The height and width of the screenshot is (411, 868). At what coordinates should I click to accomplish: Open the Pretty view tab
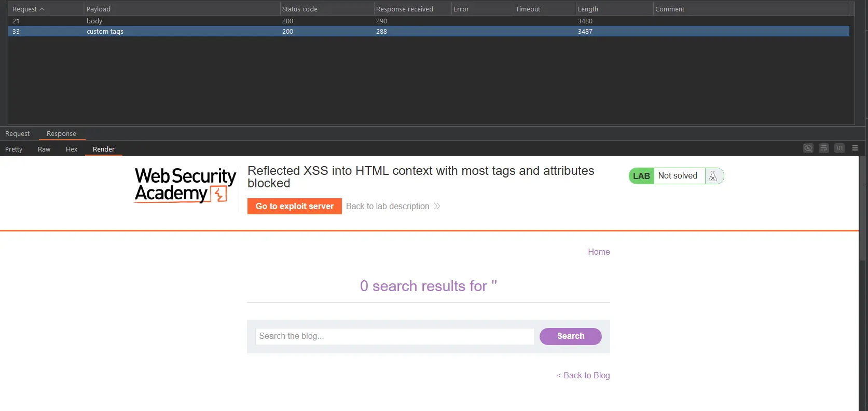coord(14,149)
